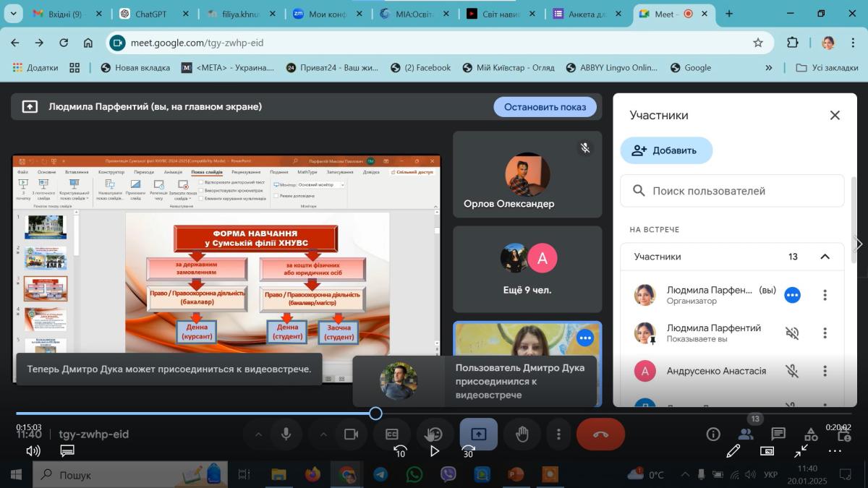Viewport: 868px width, 488px height.
Task: Toggle the camera in Meet toolbar
Action: coord(351,434)
